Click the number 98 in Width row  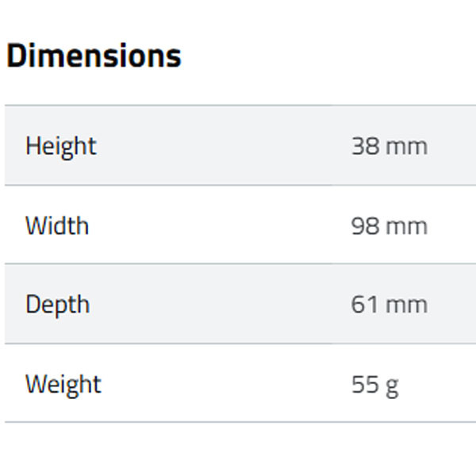pos(365,225)
